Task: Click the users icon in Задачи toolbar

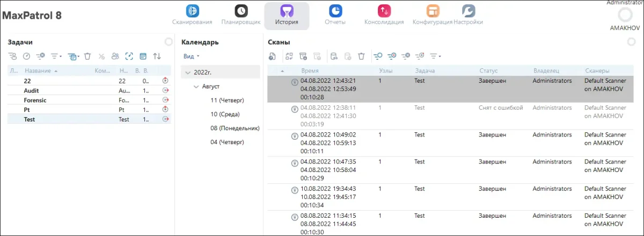Action: [x=115, y=56]
